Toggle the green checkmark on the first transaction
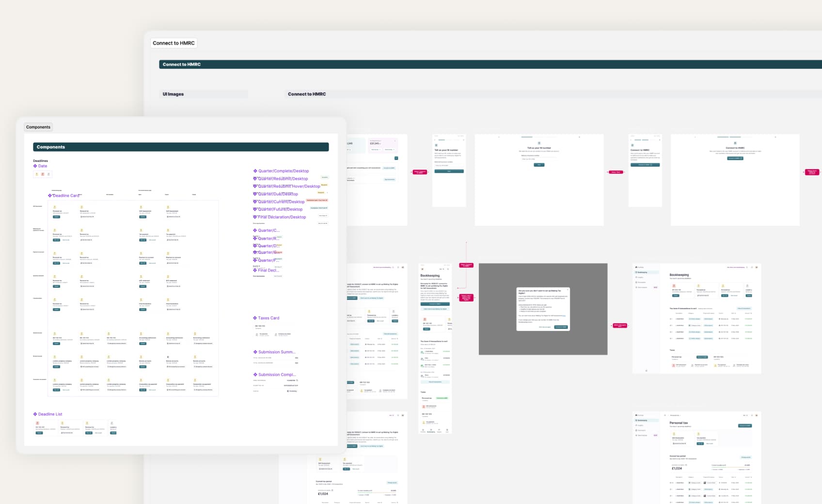 click(422, 352)
